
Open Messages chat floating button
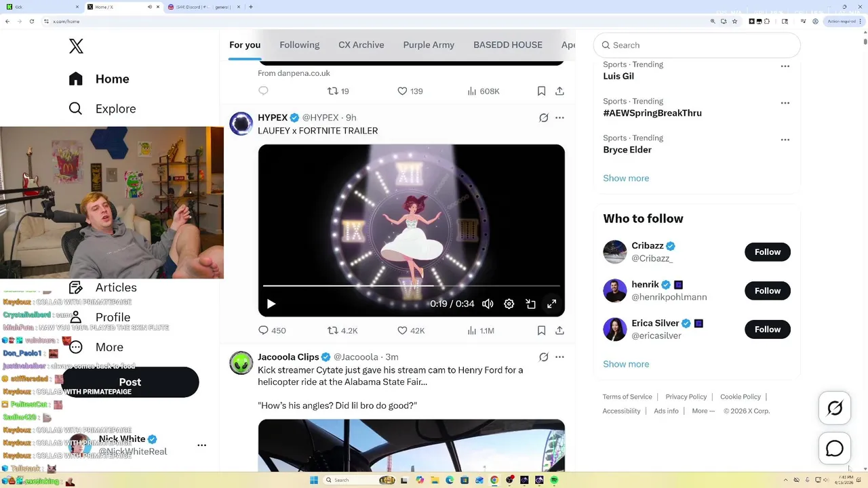tap(835, 449)
